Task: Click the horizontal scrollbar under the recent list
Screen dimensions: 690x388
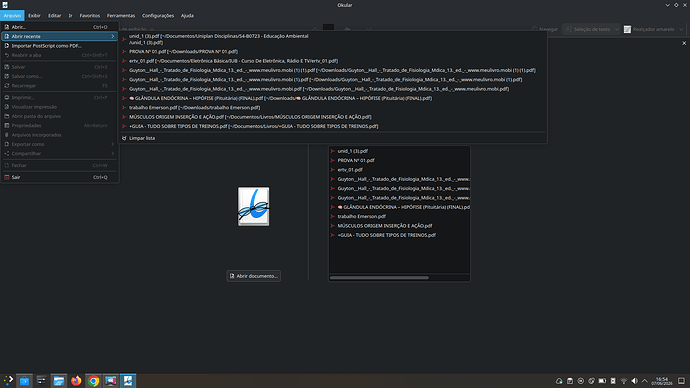Action: (x=379, y=278)
